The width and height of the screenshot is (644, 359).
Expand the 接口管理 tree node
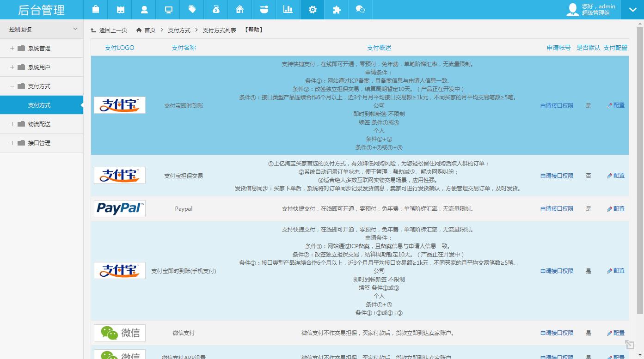tap(12, 143)
